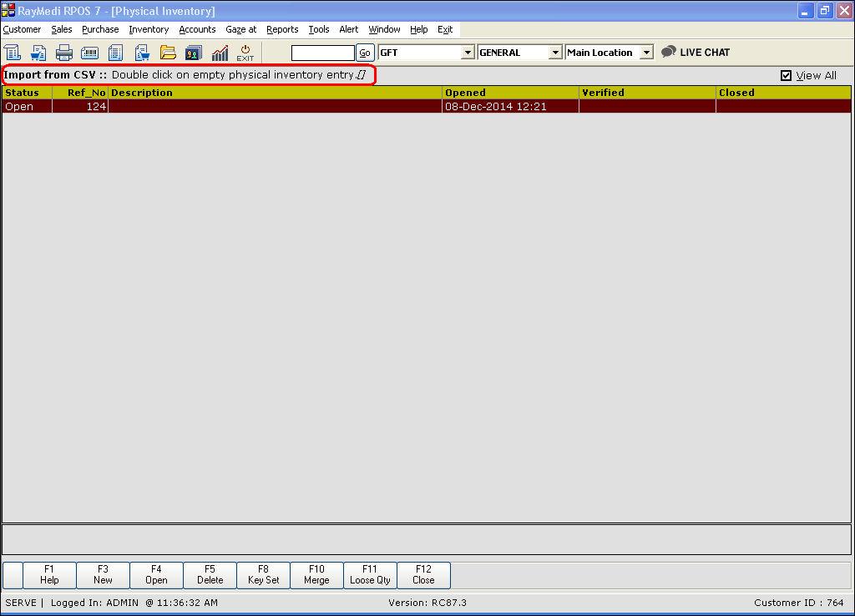Open the Help menu
The height and width of the screenshot is (616, 855).
point(419,29)
